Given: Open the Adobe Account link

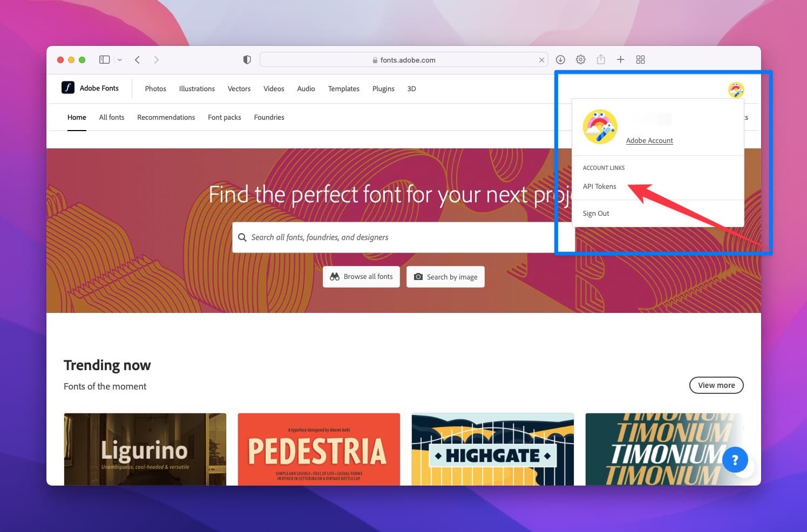Looking at the screenshot, I should pyautogui.click(x=649, y=140).
